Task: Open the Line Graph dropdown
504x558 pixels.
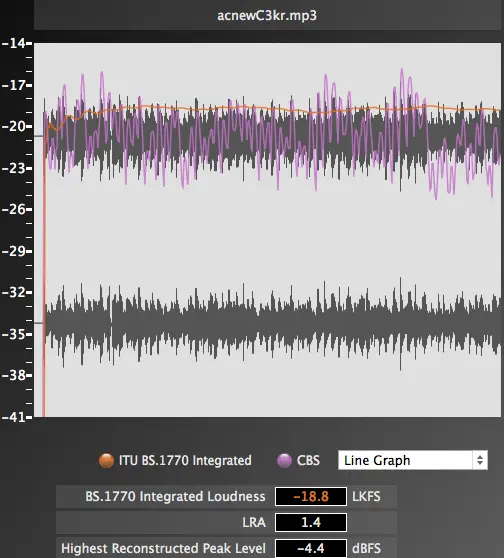Action: 413,460
